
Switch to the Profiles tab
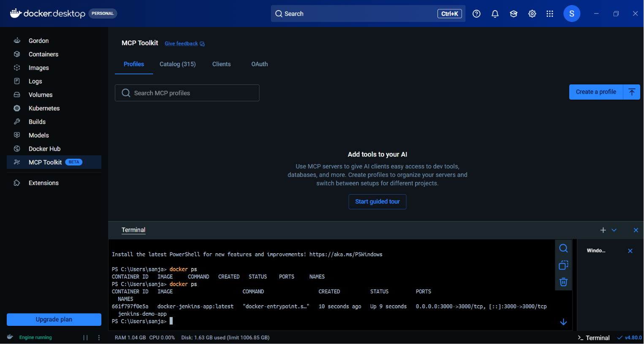[134, 64]
